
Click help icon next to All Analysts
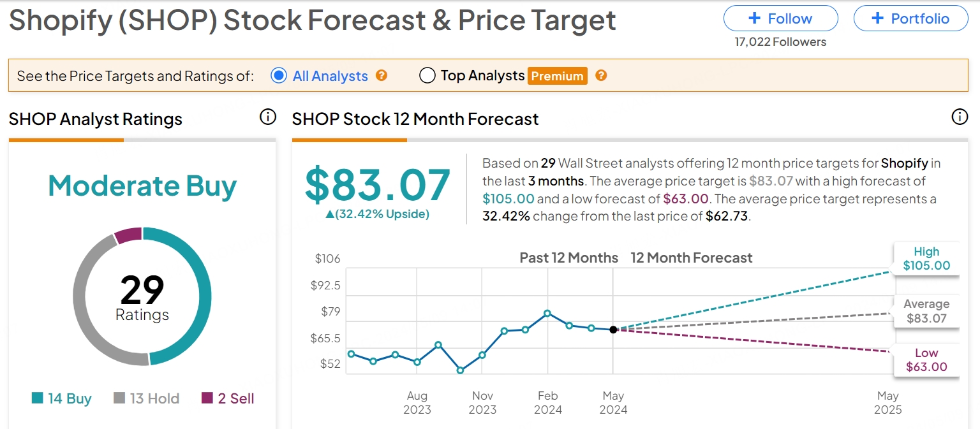pyautogui.click(x=382, y=76)
